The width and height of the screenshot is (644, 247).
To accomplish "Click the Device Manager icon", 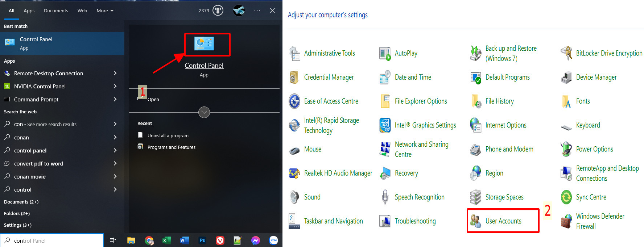I will [x=566, y=77].
